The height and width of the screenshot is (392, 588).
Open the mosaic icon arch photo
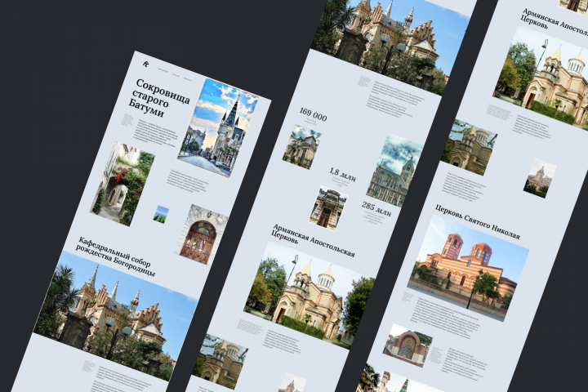pos(408,345)
